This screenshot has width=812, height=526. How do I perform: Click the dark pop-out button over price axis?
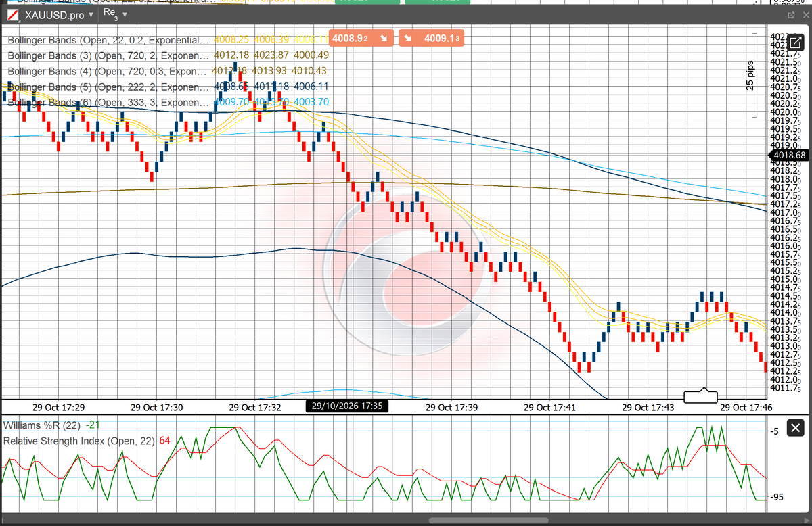795,43
